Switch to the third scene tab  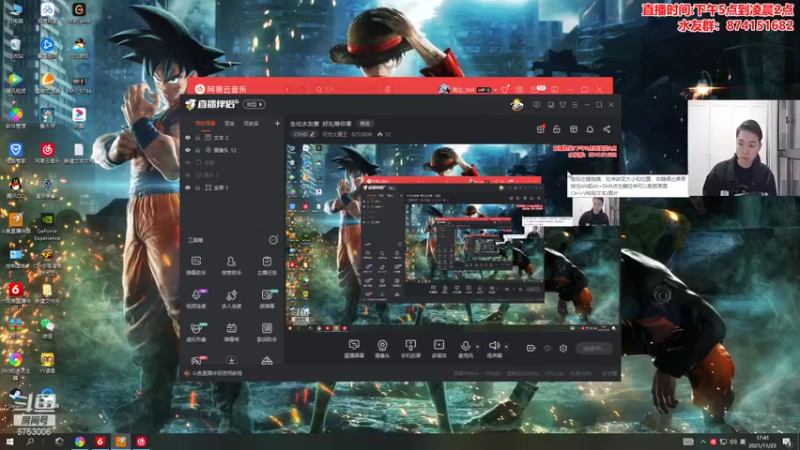tap(251, 123)
